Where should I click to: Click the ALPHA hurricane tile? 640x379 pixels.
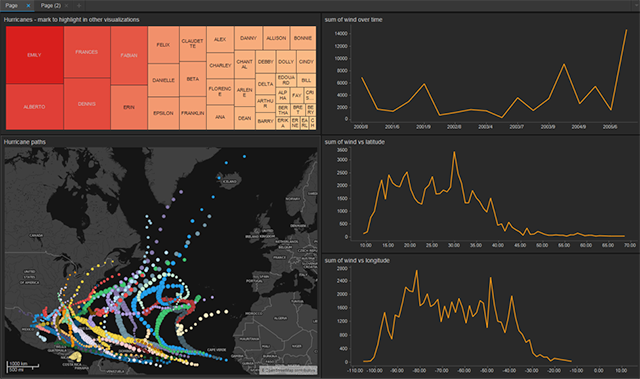pyautogui.click(x=283, y=95)
